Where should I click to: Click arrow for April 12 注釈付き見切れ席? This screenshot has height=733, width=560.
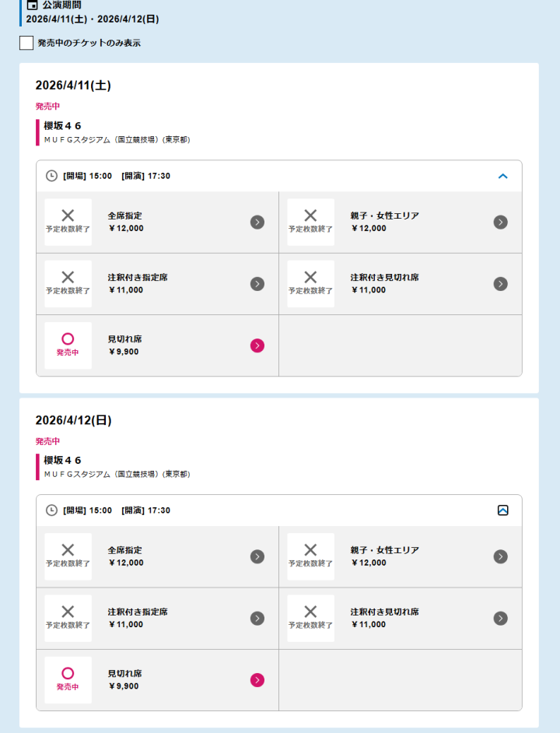tap(501, 618)
